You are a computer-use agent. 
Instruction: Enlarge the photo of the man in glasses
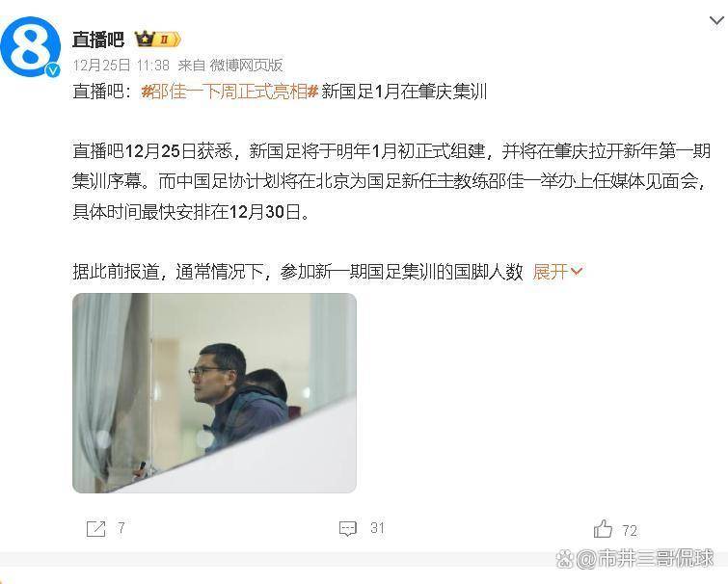(x=214, y=393)
